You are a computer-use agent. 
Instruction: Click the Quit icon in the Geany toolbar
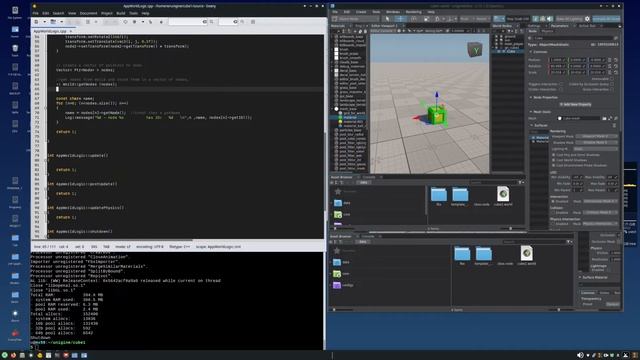click(x=253, y=22)
